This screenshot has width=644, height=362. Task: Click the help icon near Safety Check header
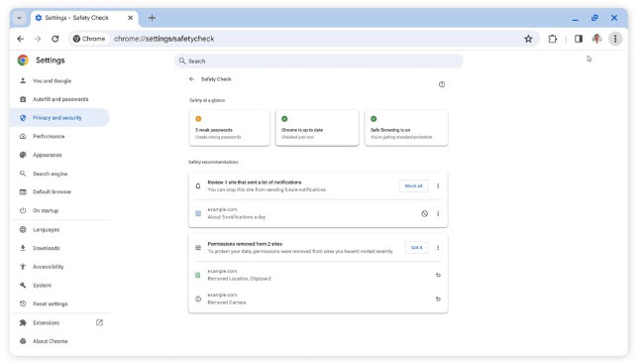pos(442,84)
